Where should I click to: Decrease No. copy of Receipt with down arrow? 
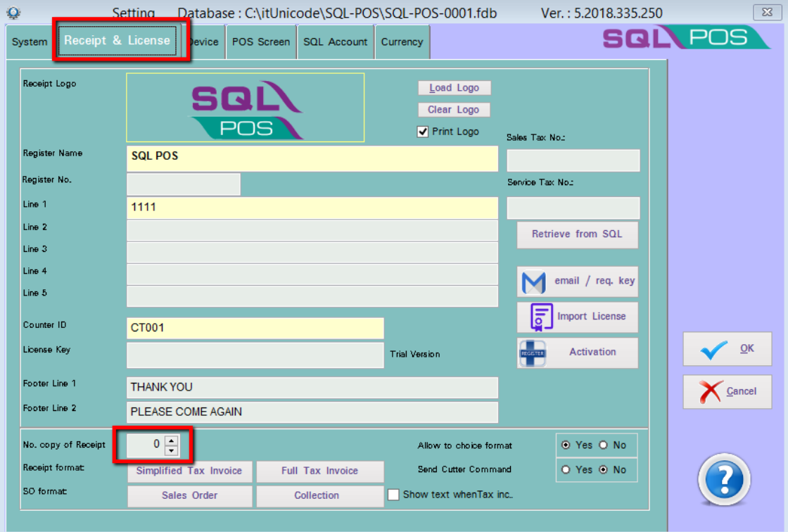click(172, 450)
